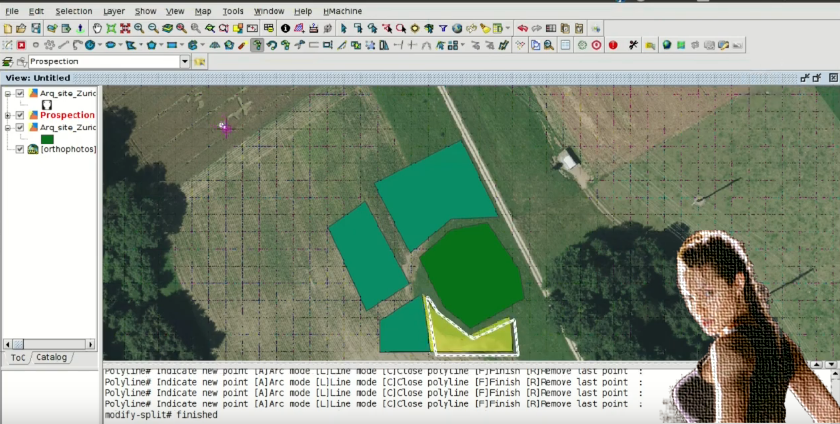
Task: Toggle the Prospection layer checkbox
Action: pos(20,115)
